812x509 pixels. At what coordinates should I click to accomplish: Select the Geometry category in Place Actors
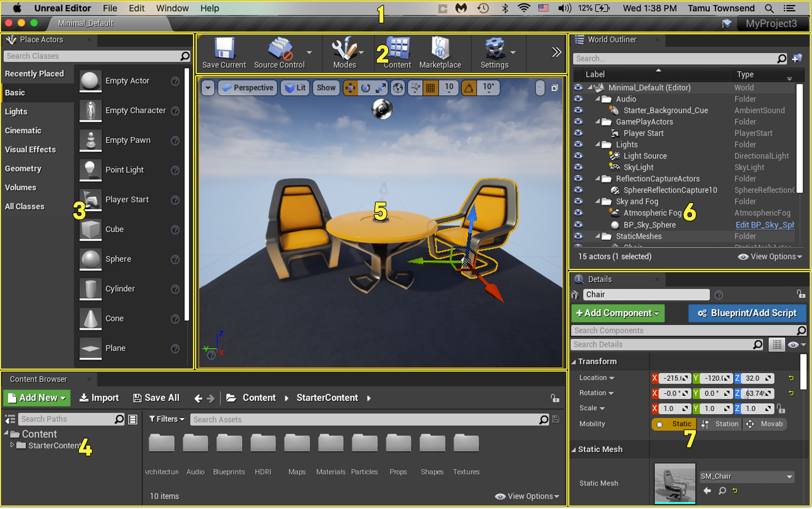pos(23,168)
